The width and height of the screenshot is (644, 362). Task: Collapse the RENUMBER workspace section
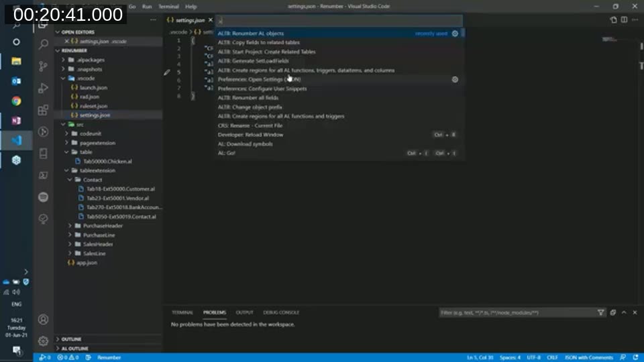click(x=74, y=50)
